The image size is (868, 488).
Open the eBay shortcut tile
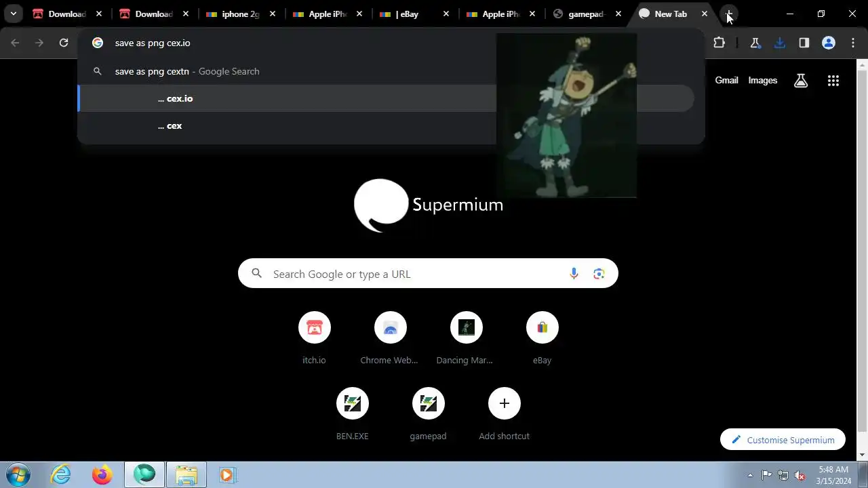pyautogui.click(x=542, y=338)
